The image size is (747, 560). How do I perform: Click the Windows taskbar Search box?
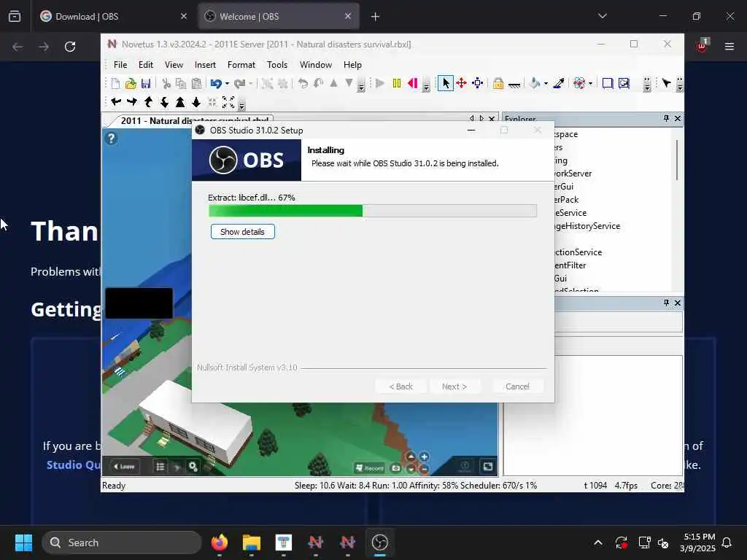coord(122,542)
